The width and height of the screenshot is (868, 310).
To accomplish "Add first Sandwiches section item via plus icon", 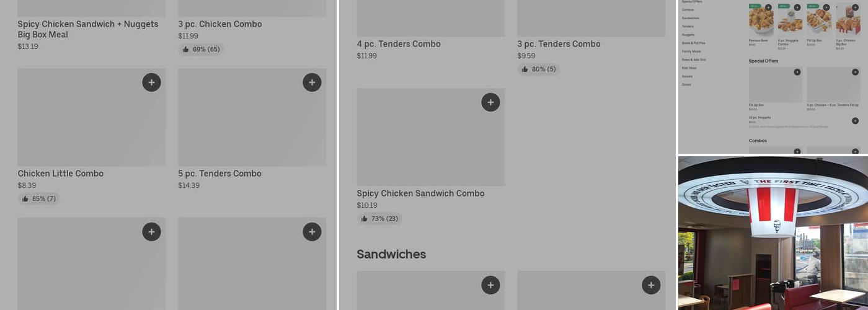I will (x=490, y=285).
